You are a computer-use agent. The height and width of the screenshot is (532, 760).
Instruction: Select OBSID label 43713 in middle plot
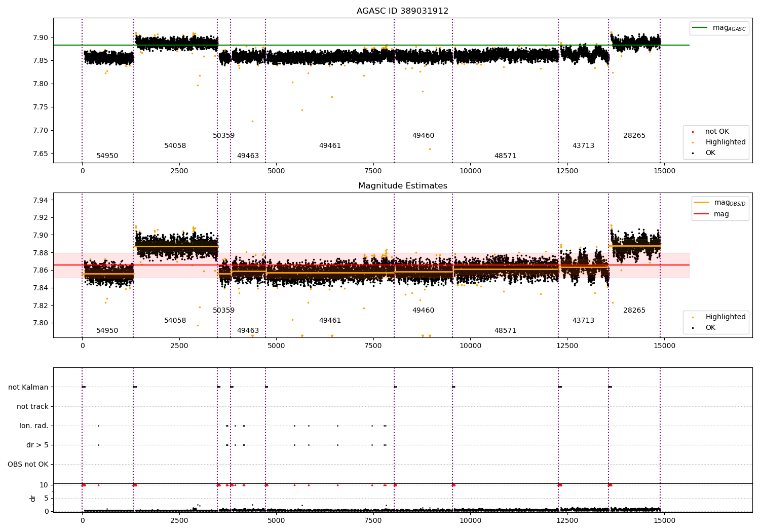pos(583,320)
